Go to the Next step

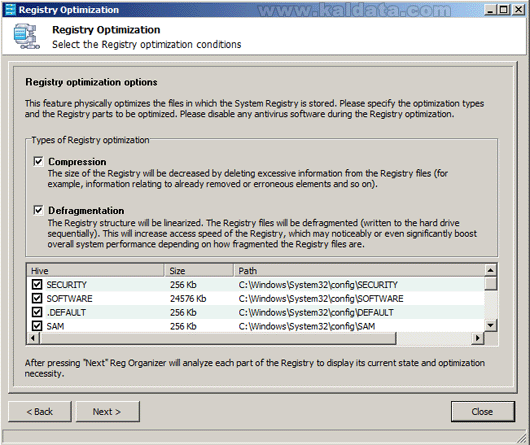(x=107, y=412)
